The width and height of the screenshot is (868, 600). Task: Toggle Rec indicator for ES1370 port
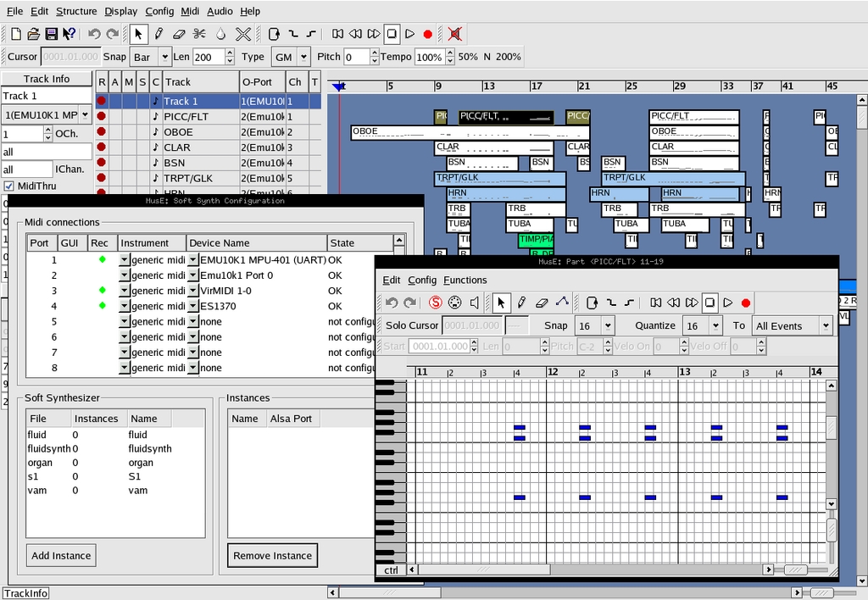[x=103, y=306]
